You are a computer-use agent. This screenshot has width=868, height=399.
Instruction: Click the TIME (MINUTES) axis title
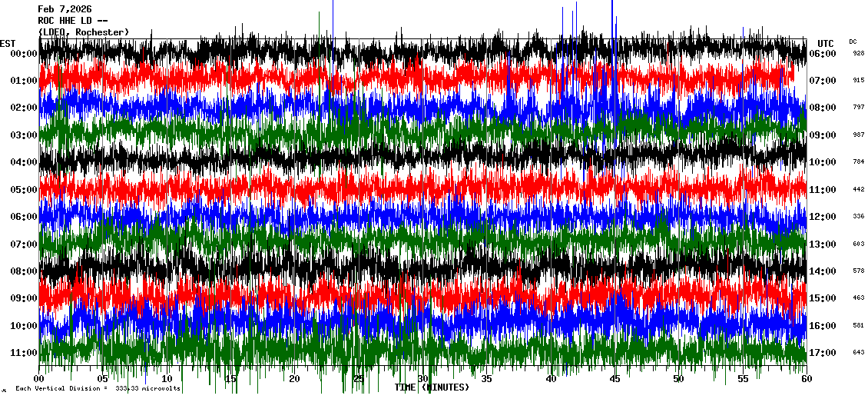432,387
